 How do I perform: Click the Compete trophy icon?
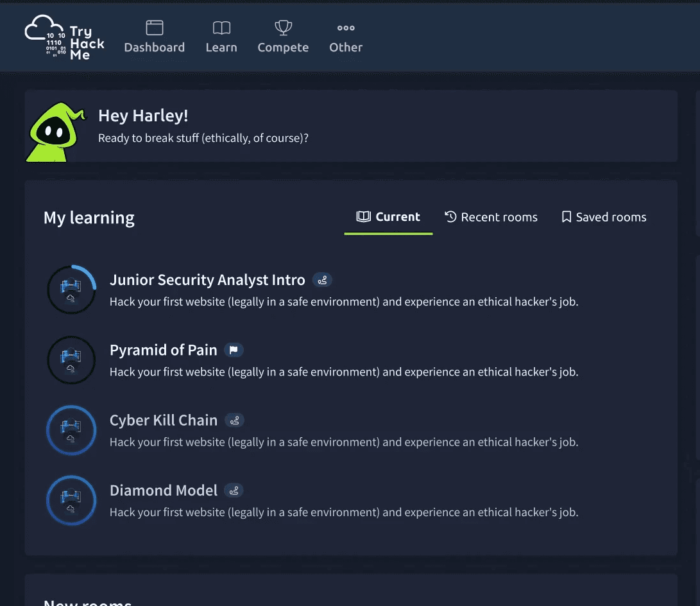pyautogui.click(x=283, y=28)
